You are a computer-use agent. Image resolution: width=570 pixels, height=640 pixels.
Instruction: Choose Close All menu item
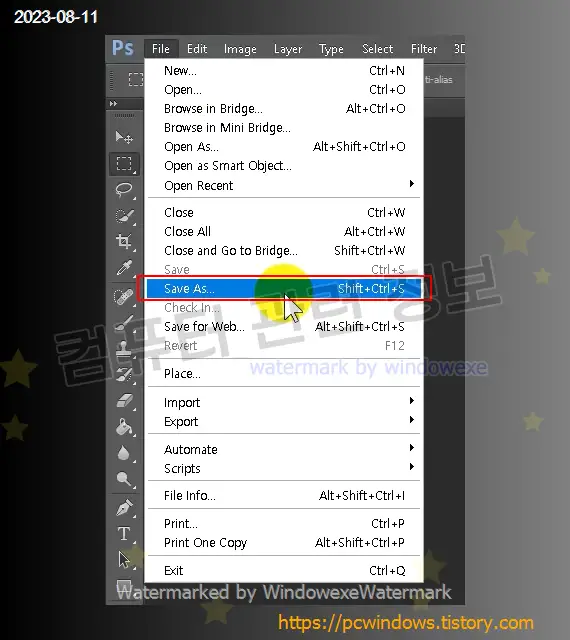284,231
